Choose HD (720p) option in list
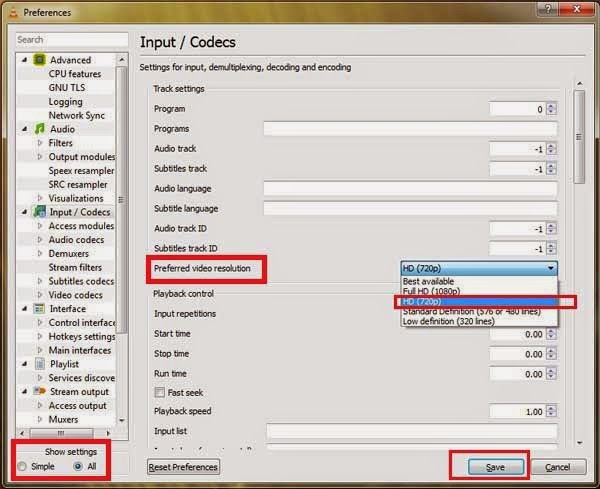The width and height of the screenshot is (600, 489). pyautogui.click(x=479, y=302)
